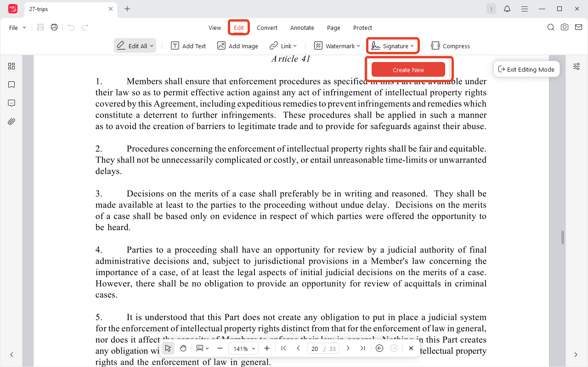Click the undo arrow icon
This screenshot has width=588, height=367.
point(71,28)
